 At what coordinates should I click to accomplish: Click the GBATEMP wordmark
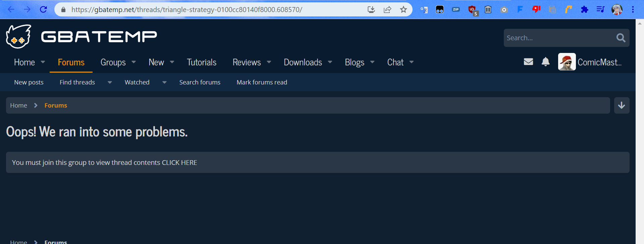click(x=99, y=37)
